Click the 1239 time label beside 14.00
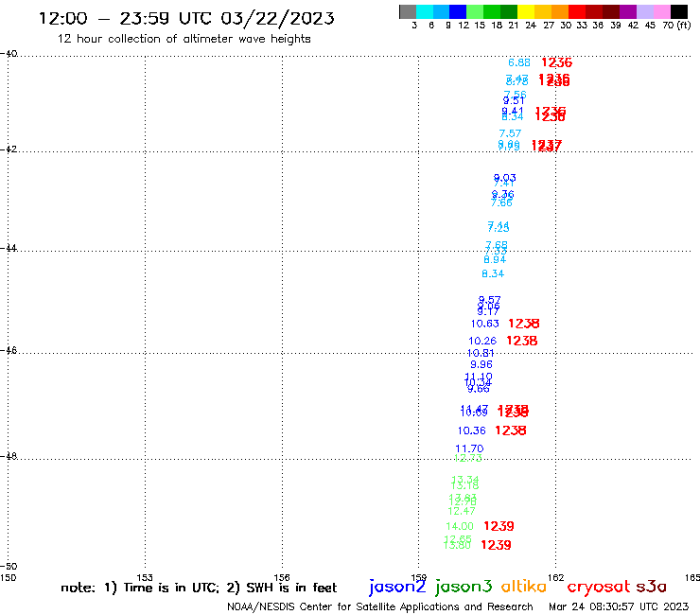Screen dimensions: 700x615 point(499,526)
